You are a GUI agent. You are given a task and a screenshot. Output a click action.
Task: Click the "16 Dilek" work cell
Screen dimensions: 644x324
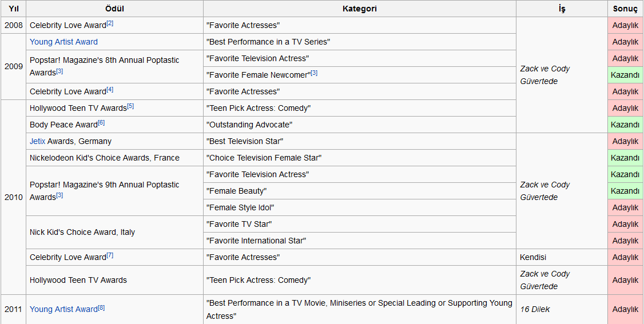[x=535, y=309]
